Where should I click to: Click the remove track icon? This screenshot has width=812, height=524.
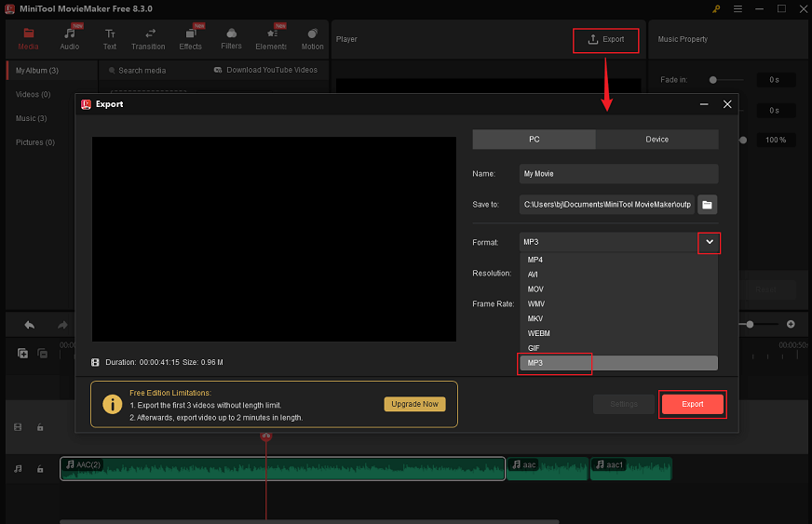pyautogui.click(x=43, y=353)
